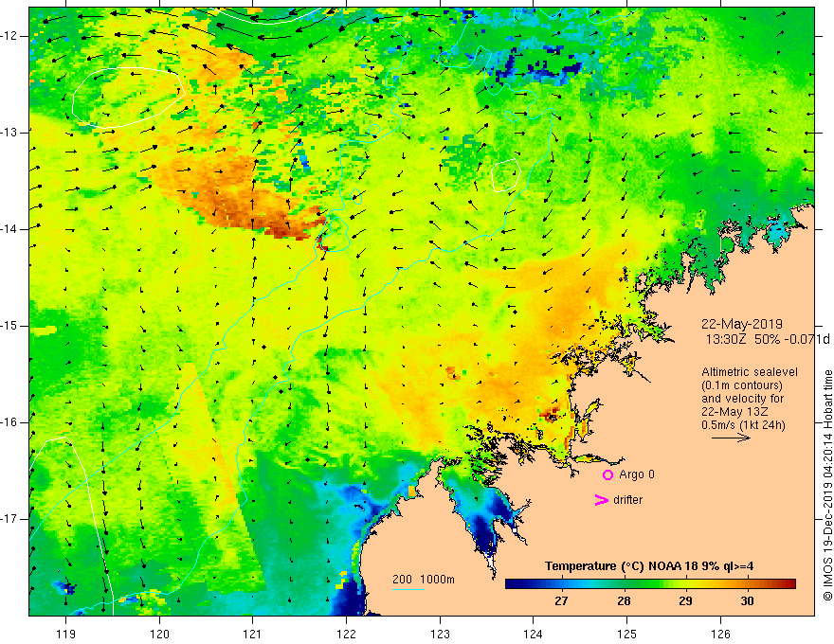834x644 pixels.
Task: Click longitude axis label 120
Action: coord(159,634)
